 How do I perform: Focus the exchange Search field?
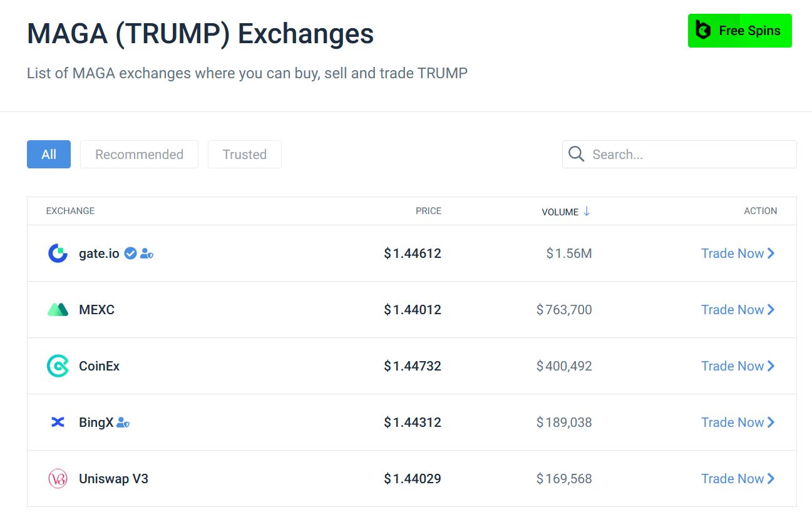pos(679,155)
